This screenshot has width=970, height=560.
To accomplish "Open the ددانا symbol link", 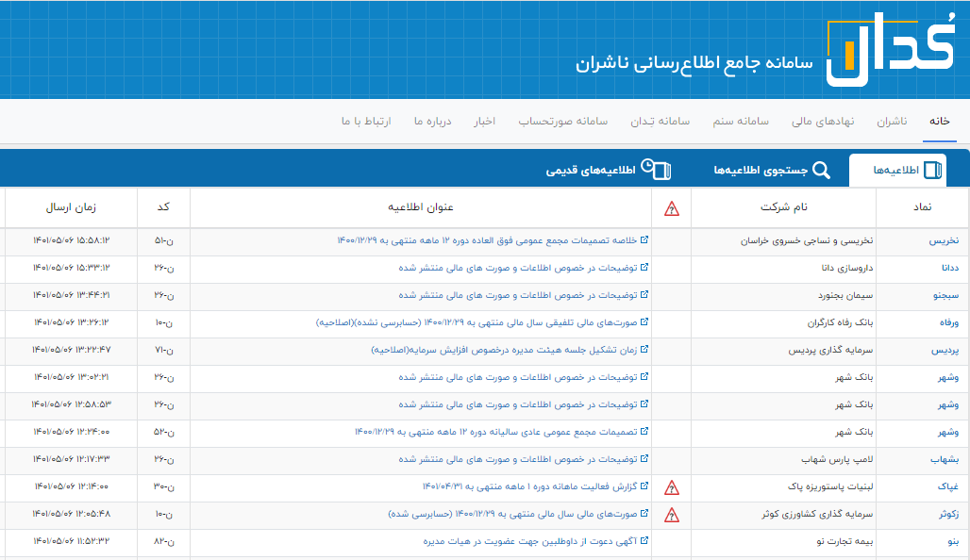I will [x=950, y=269].
